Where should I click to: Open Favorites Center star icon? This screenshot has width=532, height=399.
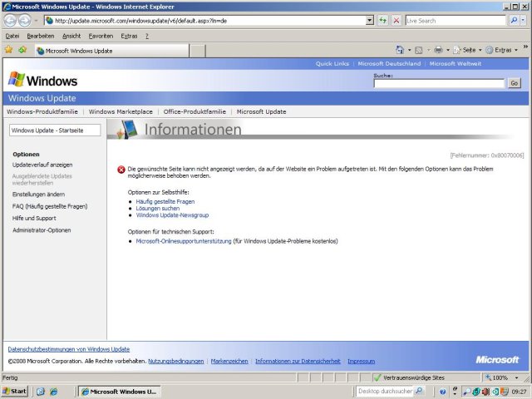tap(9, 50)
